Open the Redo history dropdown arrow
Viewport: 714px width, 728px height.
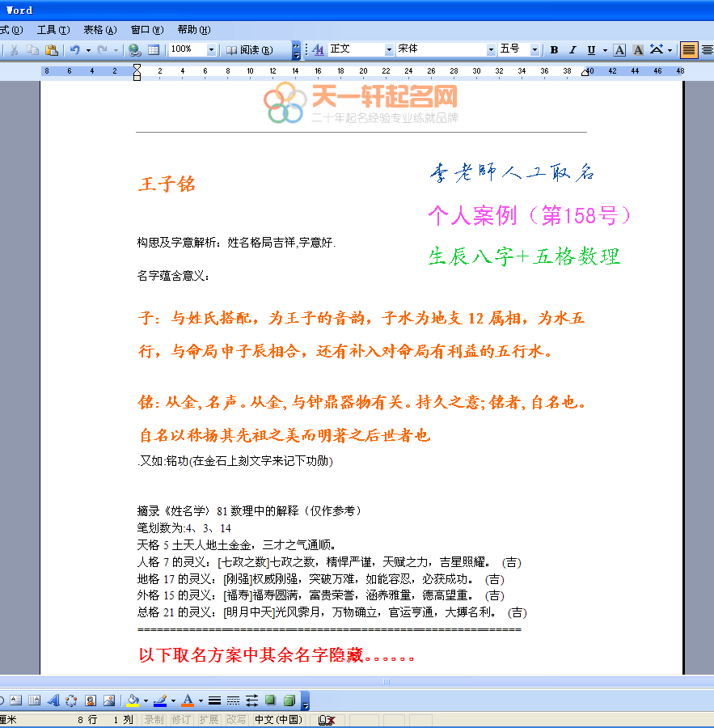click(x=116, y=50)
